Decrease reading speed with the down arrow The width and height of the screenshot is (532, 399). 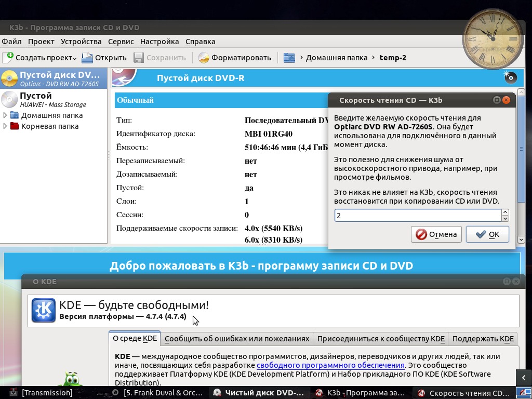point(505,219)
